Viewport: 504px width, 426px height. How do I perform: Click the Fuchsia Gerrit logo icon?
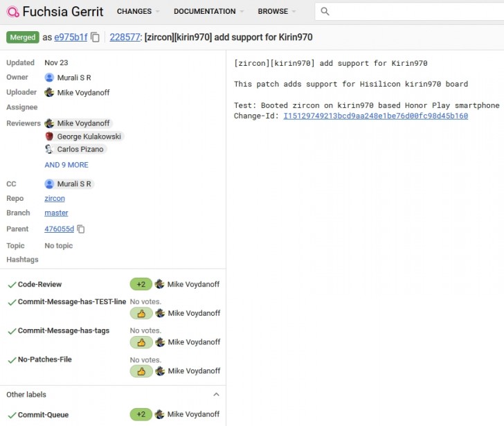tap(12, 12)
